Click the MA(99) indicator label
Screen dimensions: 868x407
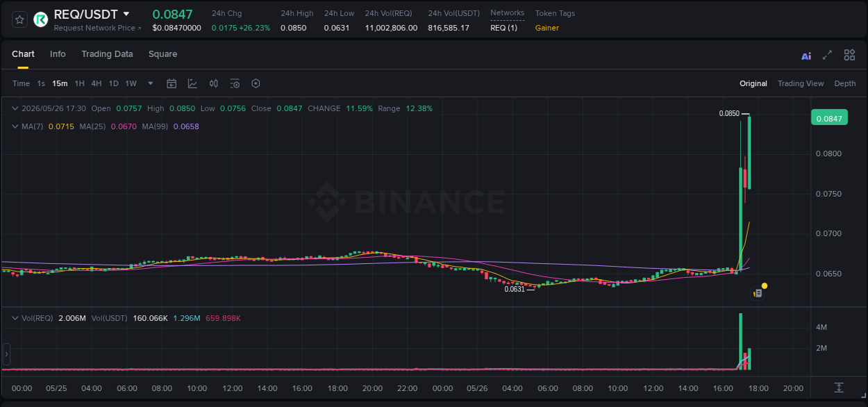click(x=156, y=126)
